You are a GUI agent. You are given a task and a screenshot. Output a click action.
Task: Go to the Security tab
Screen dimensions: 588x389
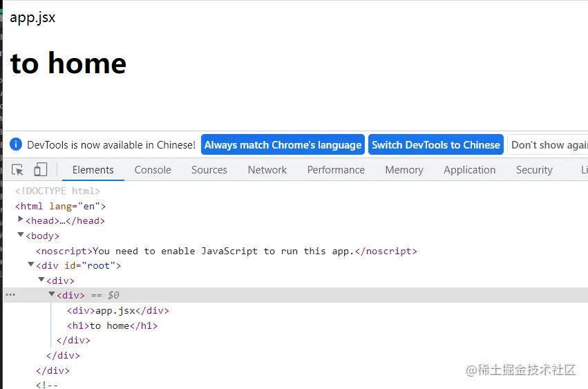click(534, 170)
